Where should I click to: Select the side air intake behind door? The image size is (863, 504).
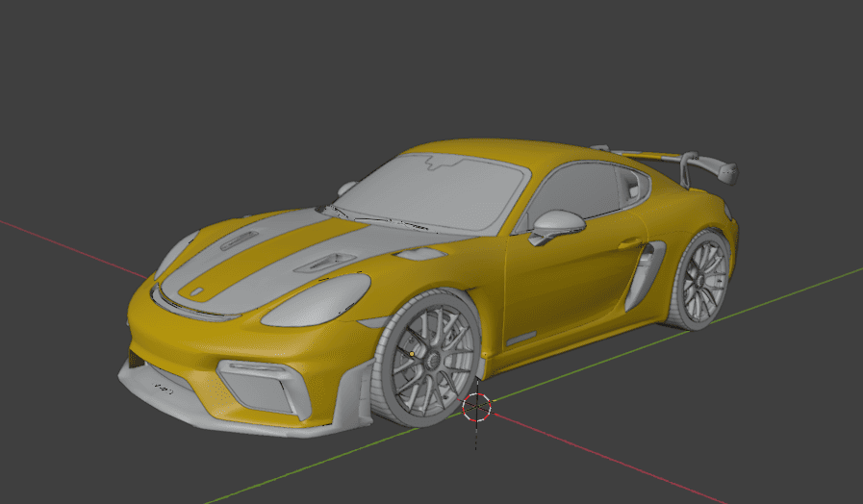(x=644, y=275)
